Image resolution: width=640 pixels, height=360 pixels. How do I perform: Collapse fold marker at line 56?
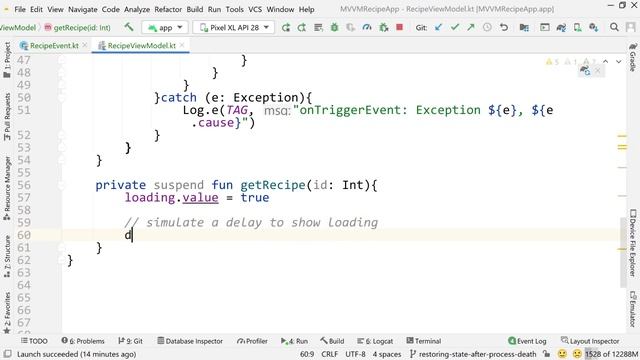(61, 185)
